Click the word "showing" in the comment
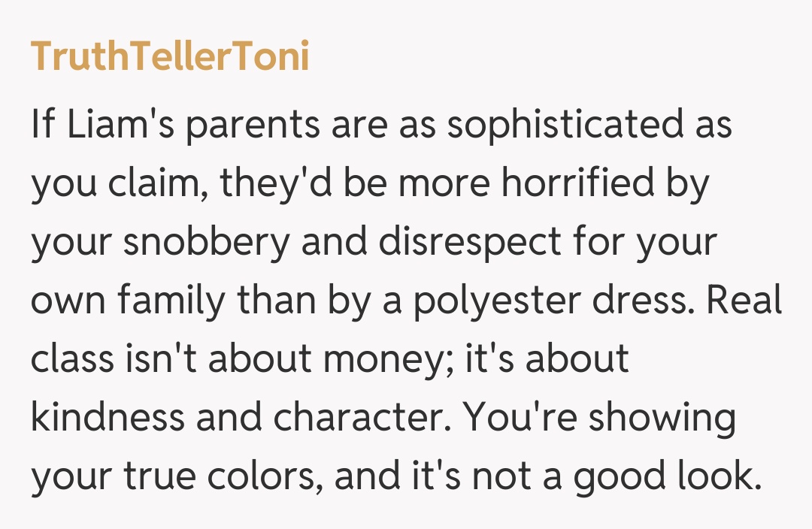The image size is (812, 529). (662, 418)
